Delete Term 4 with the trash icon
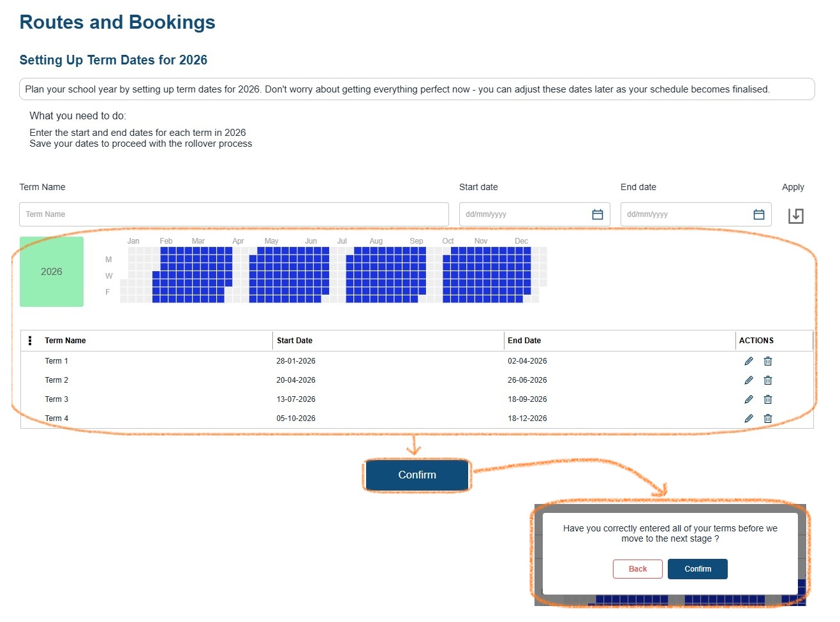 click(x=768, y=418)
